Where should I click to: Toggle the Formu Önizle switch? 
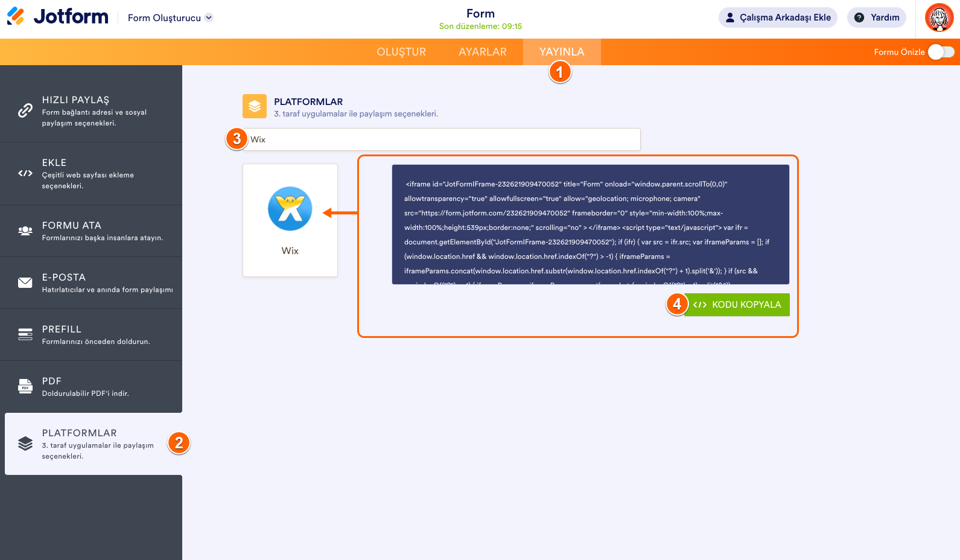click(941, 52)
